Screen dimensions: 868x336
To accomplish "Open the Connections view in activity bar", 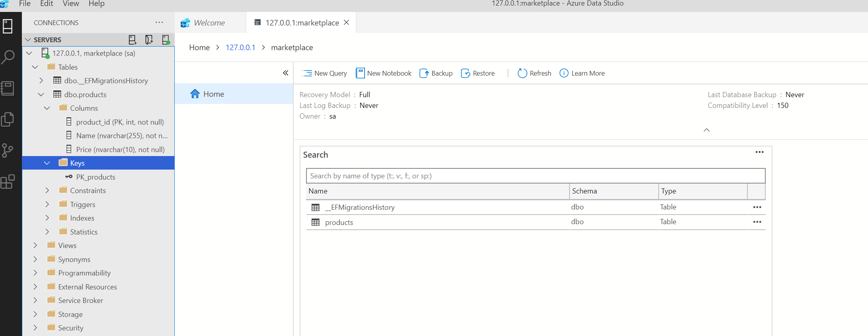I will 8,26.
